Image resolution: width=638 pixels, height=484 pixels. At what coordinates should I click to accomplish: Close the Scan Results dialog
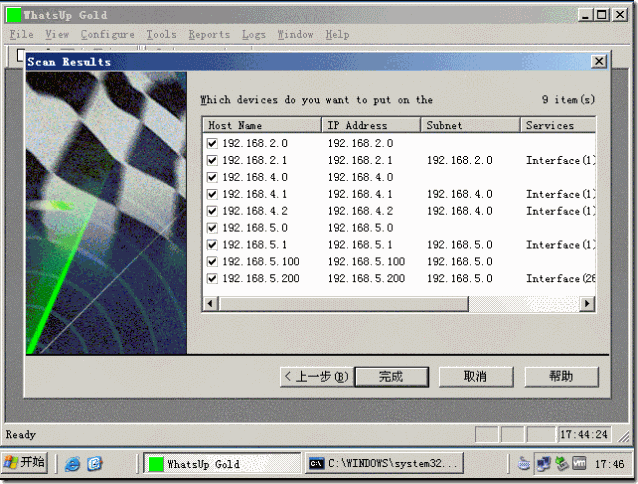click(x=599, y=61)
